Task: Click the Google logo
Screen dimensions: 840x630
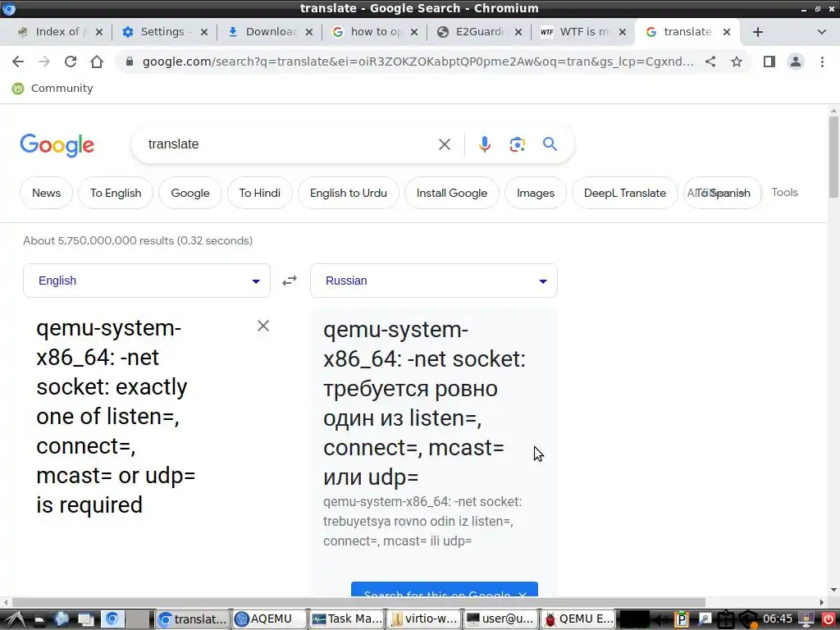Action: (x=57, y=145)
